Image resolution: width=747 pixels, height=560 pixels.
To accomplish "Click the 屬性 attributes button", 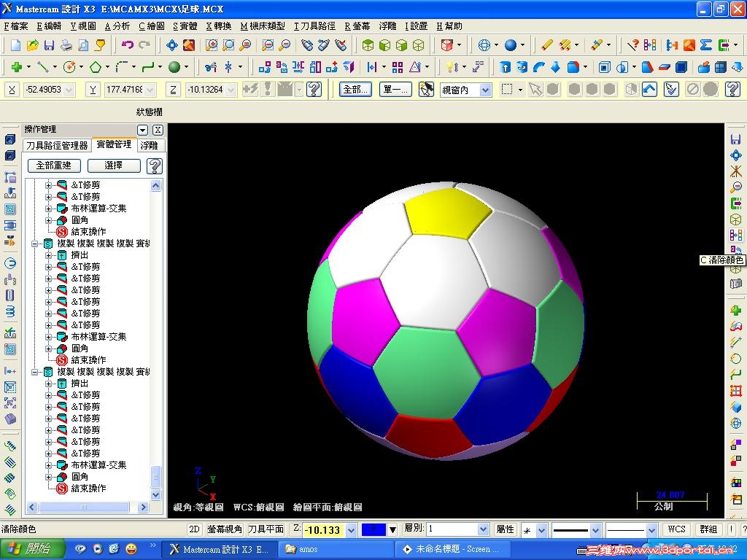I will 505,529.
